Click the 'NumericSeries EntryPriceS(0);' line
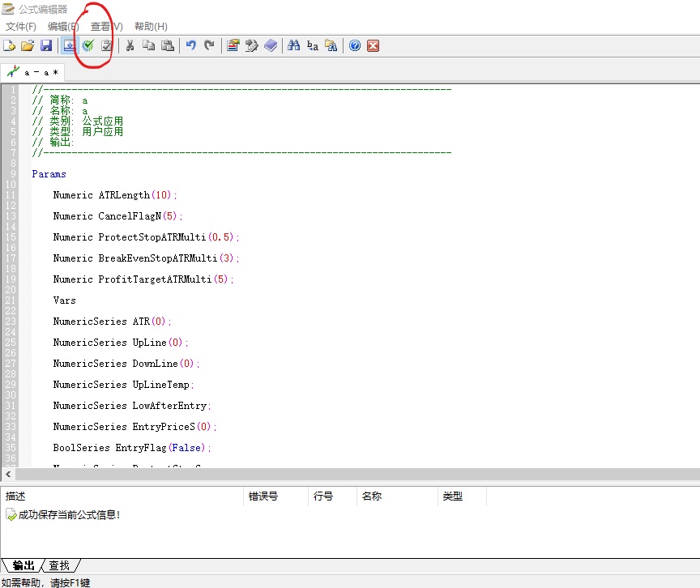Screen dimensions: 700x588 click(134, 427)
